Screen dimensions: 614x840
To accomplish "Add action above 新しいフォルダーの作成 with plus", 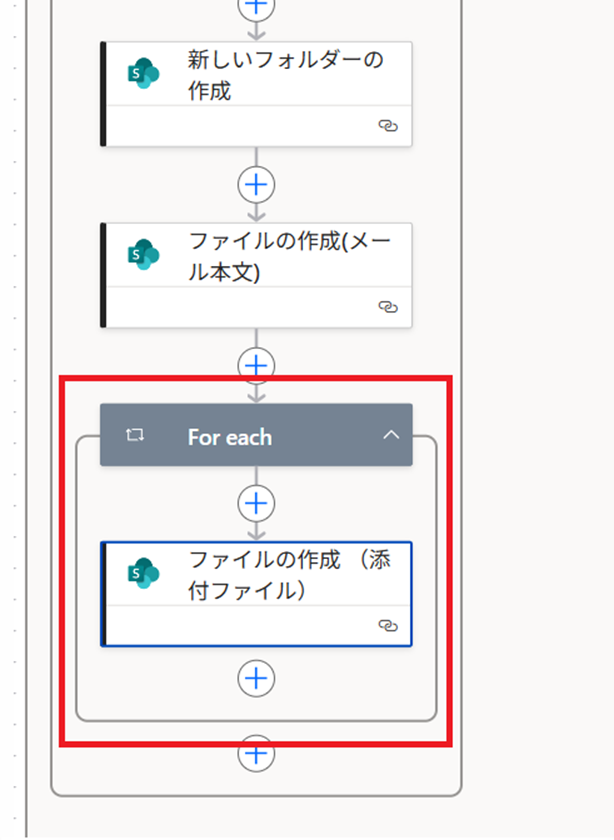I will pyautogui.click(x=257, y=6).
